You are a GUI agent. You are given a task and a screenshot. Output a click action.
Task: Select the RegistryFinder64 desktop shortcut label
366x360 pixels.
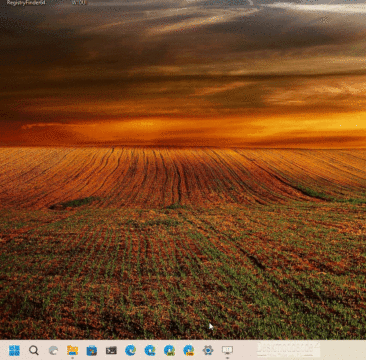[x=26, y=3]
